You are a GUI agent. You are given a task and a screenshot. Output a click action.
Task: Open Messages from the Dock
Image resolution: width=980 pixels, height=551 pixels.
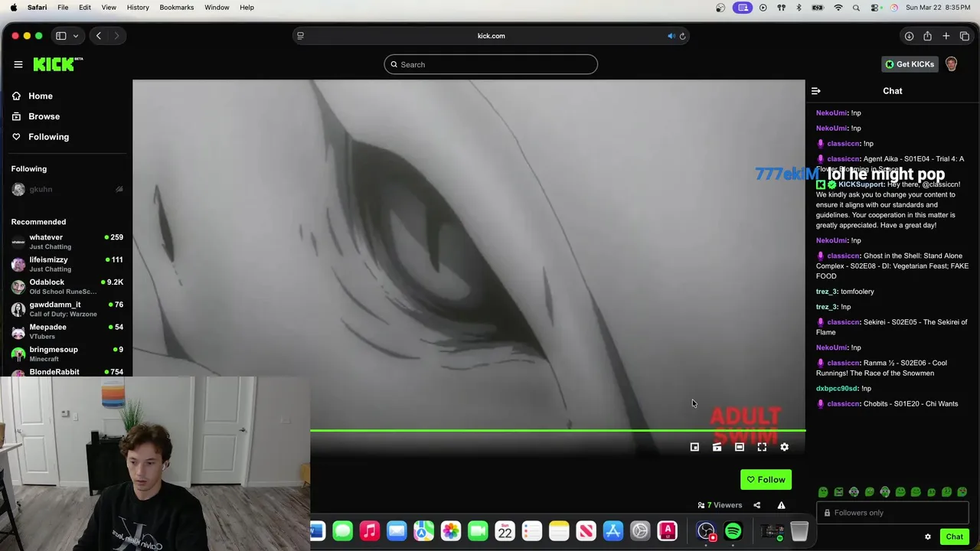click(x=342, y=530)
